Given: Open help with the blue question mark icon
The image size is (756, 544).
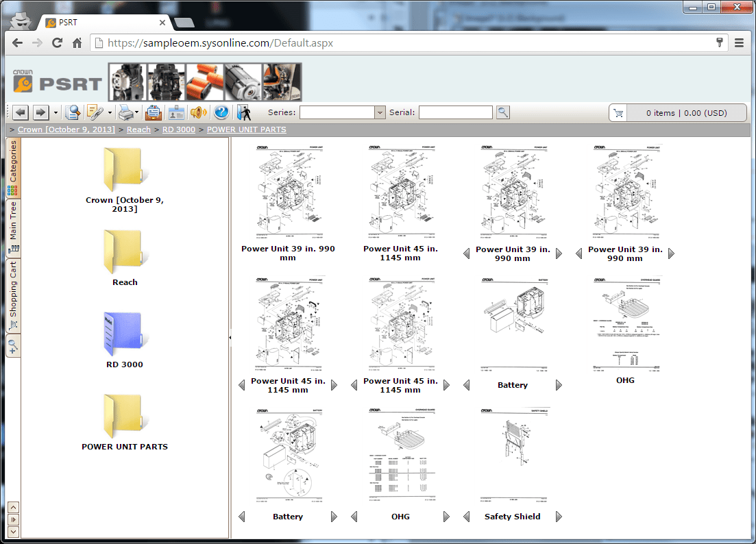Looking at the screenshot, I should point(221,112).
